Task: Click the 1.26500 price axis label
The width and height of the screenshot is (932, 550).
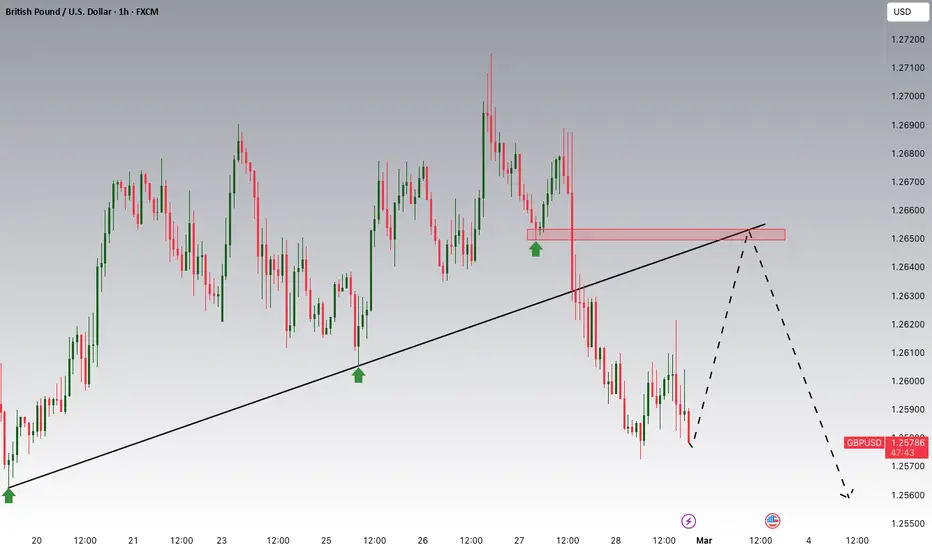Action: pos(907,238)
